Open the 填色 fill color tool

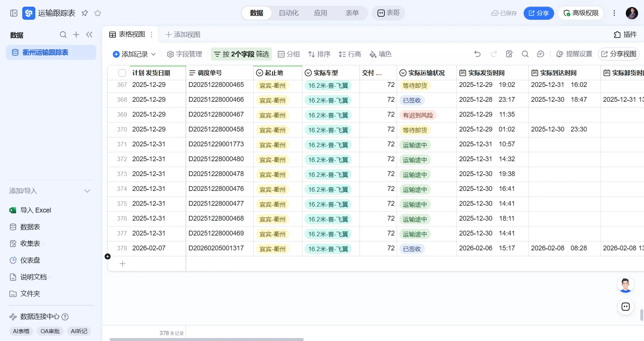click(x=381, y=54)
